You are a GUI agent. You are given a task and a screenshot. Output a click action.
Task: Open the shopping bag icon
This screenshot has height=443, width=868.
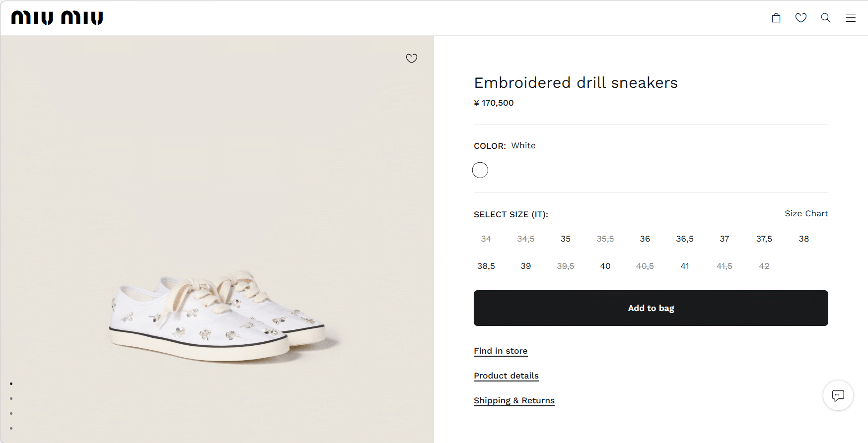776,18
